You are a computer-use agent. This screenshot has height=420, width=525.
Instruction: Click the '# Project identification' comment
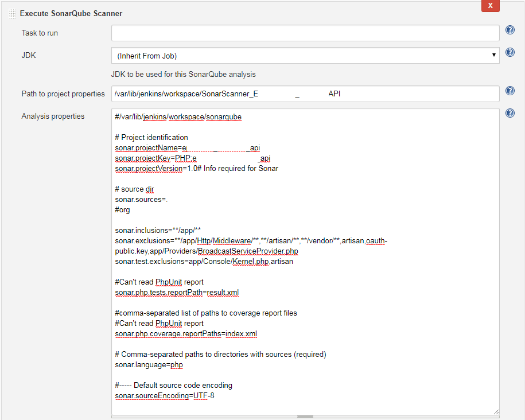click(151, 137)
